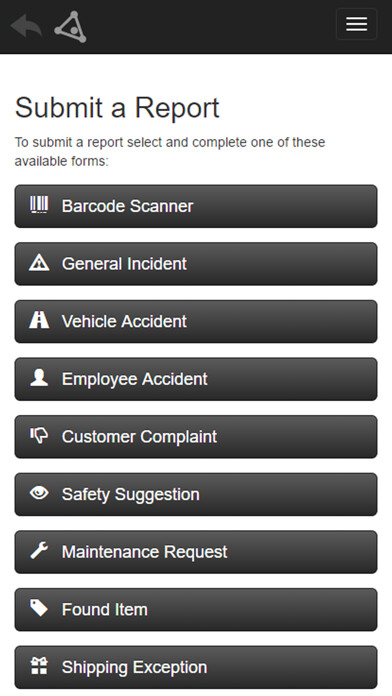This screenshot has width=392, height=696.
Task: Open the Barcode Scanner form
Action: [196, 206]
